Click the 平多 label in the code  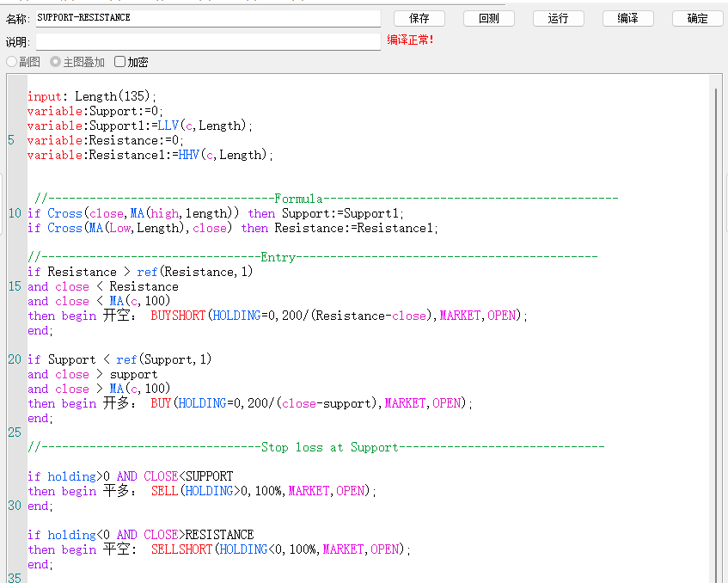tap(116, 491)
